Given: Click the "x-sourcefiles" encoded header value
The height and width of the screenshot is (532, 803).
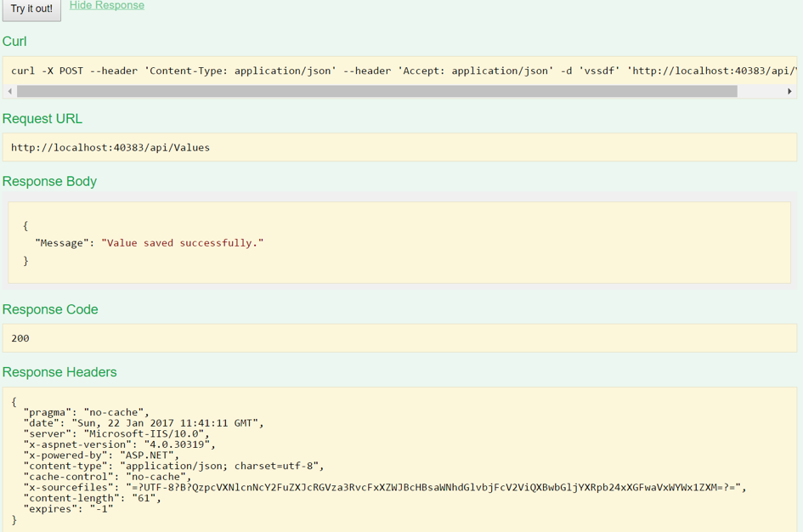Looking at the screenshot, I should [x=433, y=488].
